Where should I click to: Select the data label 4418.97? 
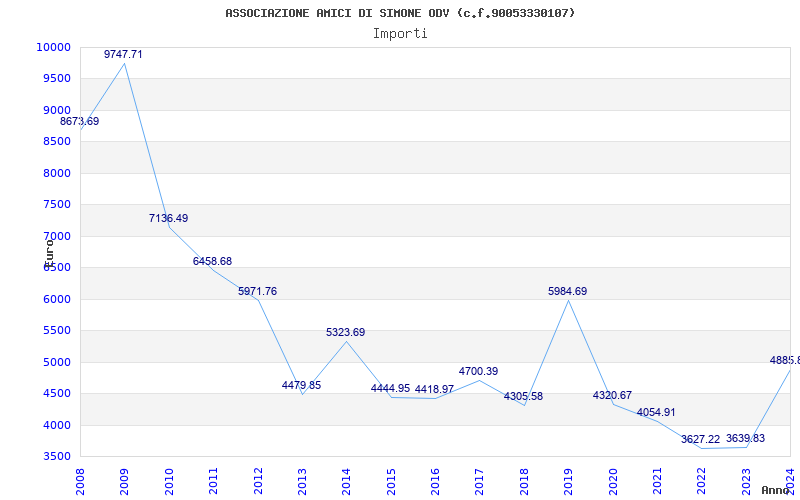(434, 389)
